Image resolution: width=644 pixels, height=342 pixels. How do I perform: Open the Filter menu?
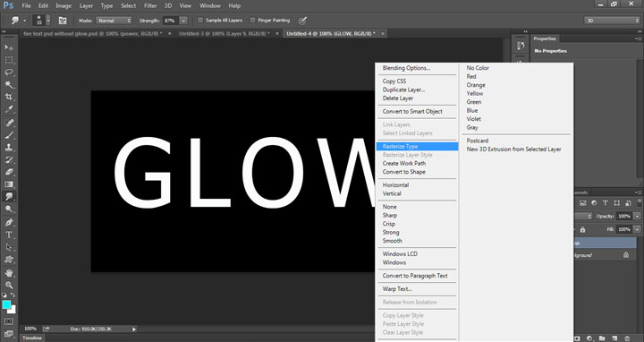pyautogui.click(x=150, y=5)
